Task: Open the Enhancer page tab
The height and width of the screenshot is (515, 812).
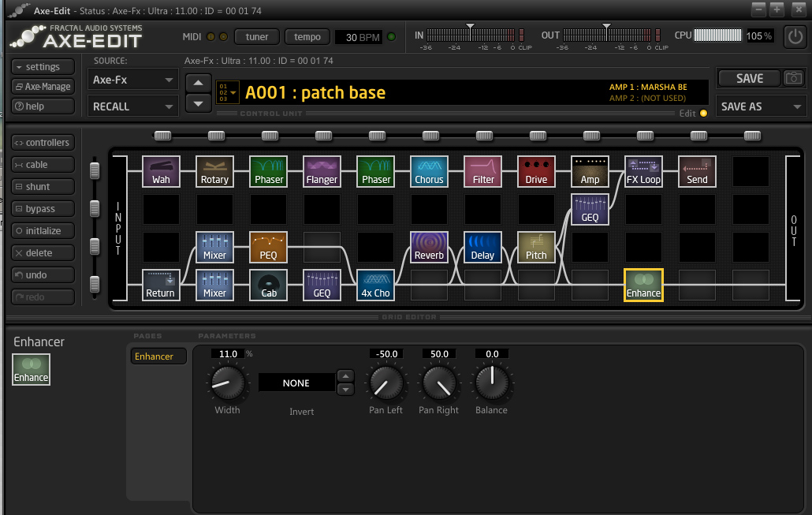Action: pyautogui.click(x=158, y=356)
